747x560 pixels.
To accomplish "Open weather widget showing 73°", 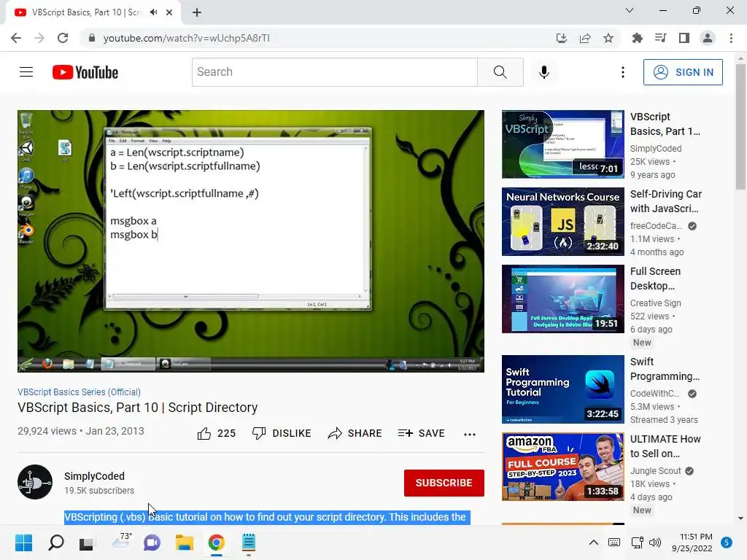I will pos(120,541).
